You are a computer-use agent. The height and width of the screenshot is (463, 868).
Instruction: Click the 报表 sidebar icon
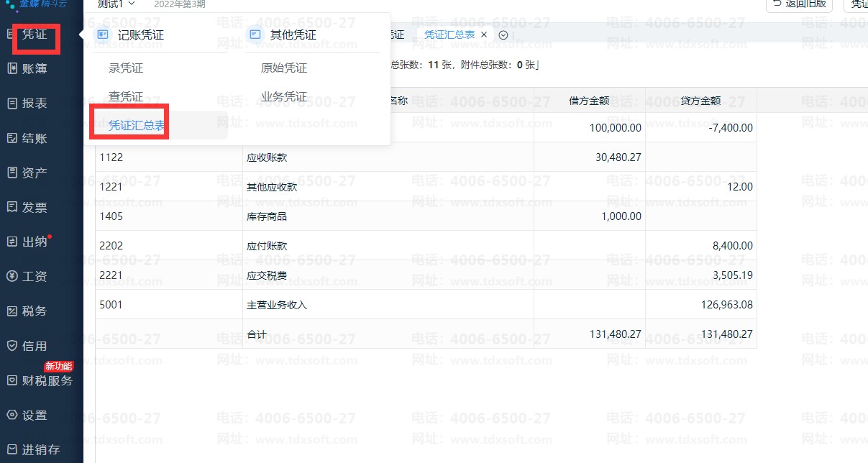(x=12, y=103)
